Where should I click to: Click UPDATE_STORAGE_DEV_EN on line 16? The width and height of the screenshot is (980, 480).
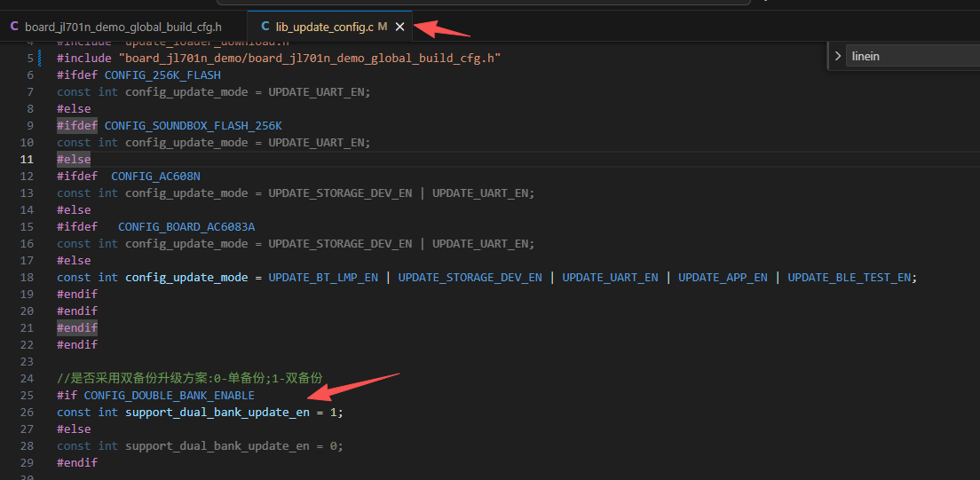(340, 244)
